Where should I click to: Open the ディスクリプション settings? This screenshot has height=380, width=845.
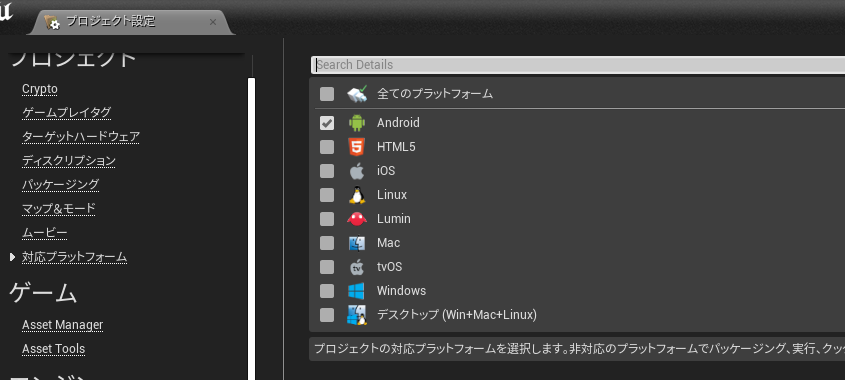(69, 161)
